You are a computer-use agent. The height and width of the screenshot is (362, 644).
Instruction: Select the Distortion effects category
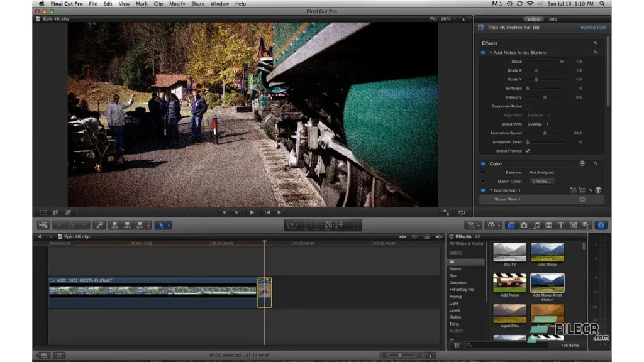pos(458,283)
